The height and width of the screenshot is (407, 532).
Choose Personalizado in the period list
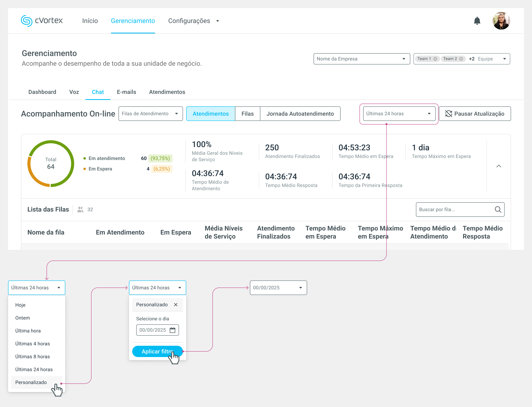(31, 382)
